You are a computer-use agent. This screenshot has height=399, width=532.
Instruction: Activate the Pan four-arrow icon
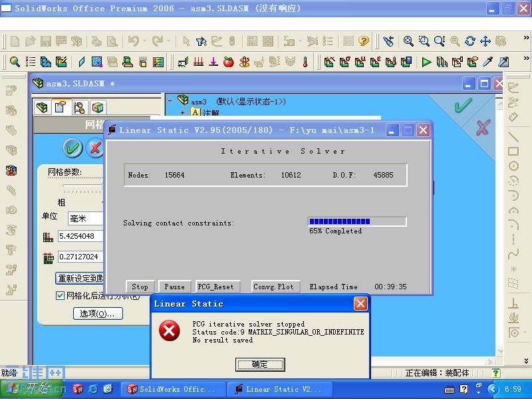(x=485, y=41)
